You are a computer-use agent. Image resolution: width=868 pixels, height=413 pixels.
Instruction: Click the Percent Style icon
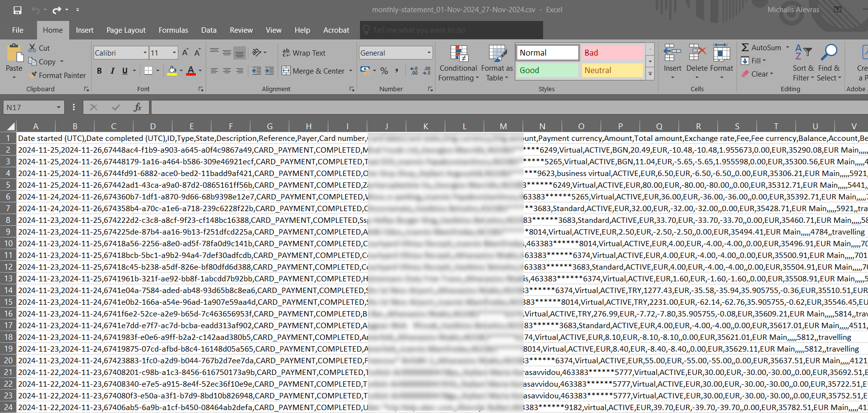pyautogui.click(x=384, y=71)
